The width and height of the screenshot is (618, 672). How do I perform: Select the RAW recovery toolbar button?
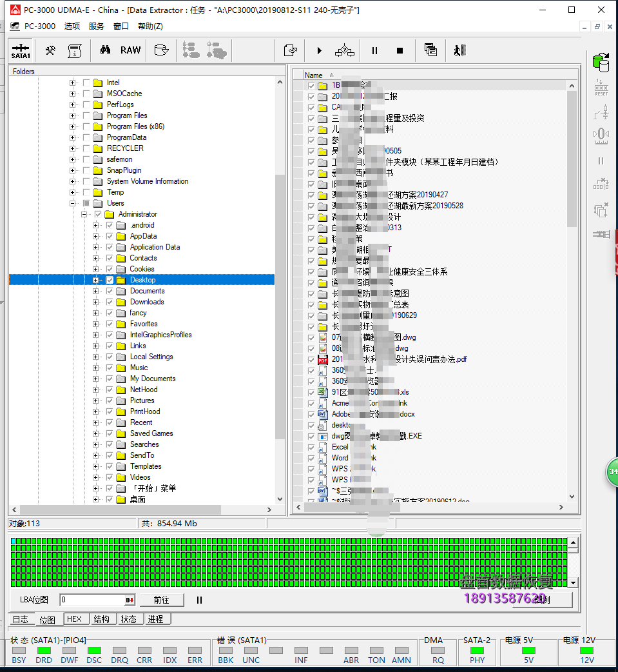(130, 50)
